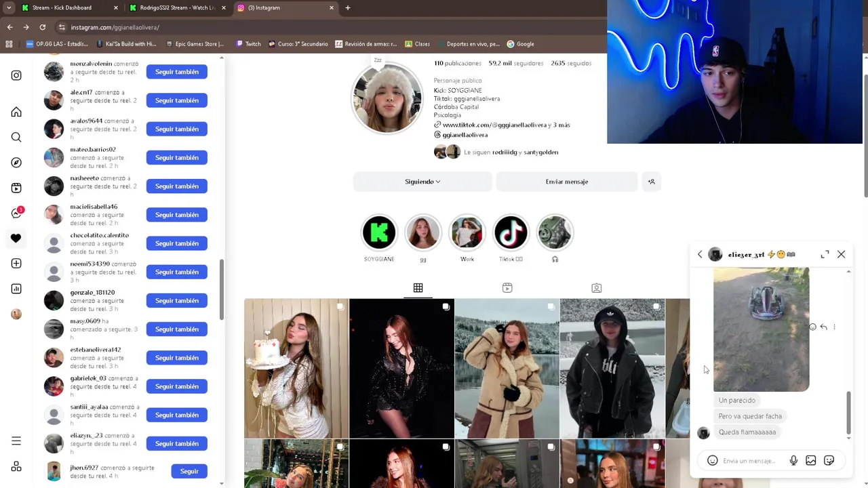
Task: Reply arrow beside the kart photo message
Action: point(823,327)
